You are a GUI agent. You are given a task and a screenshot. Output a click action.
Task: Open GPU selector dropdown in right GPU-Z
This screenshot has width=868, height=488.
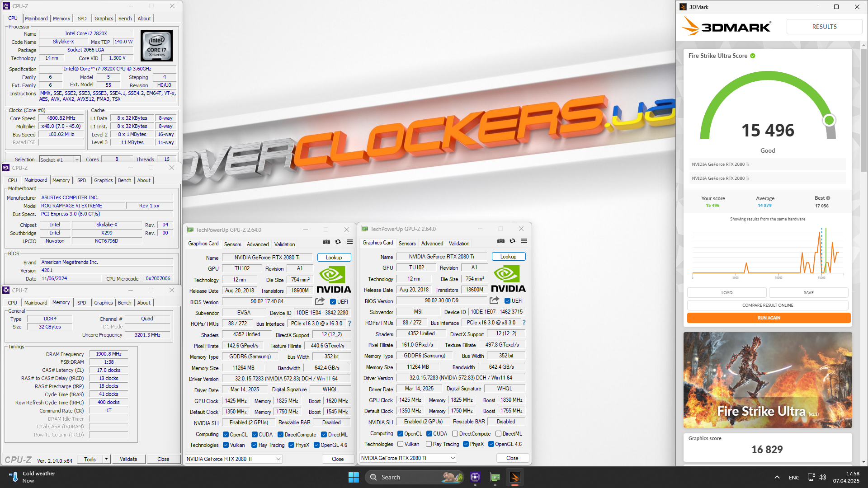pyautogui.click(x=408, y=458)
